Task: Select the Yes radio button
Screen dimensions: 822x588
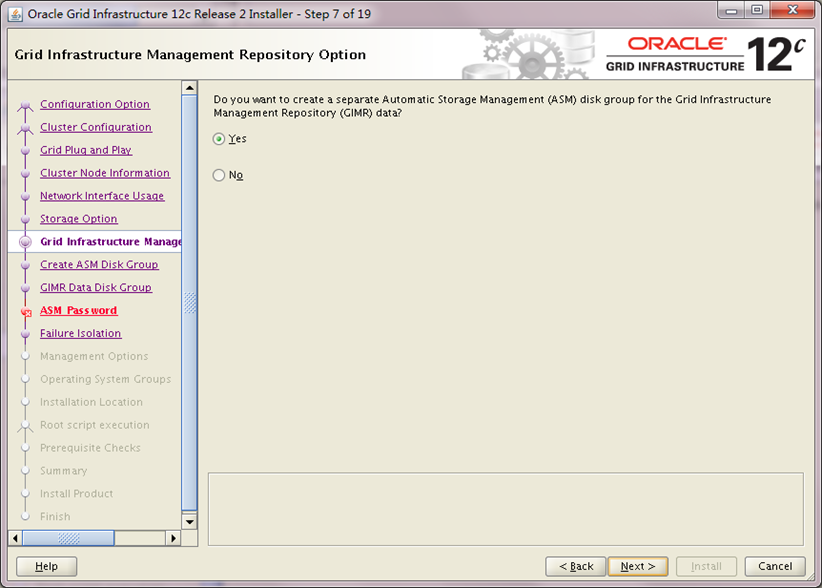Action: [x=219, y=139]
